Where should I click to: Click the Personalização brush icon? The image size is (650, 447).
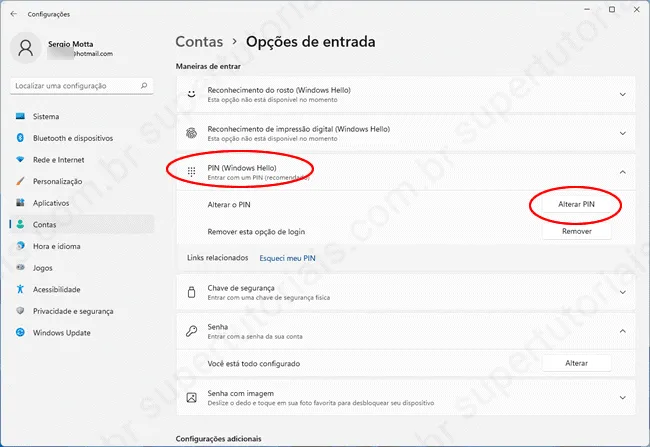pos(20,181)
